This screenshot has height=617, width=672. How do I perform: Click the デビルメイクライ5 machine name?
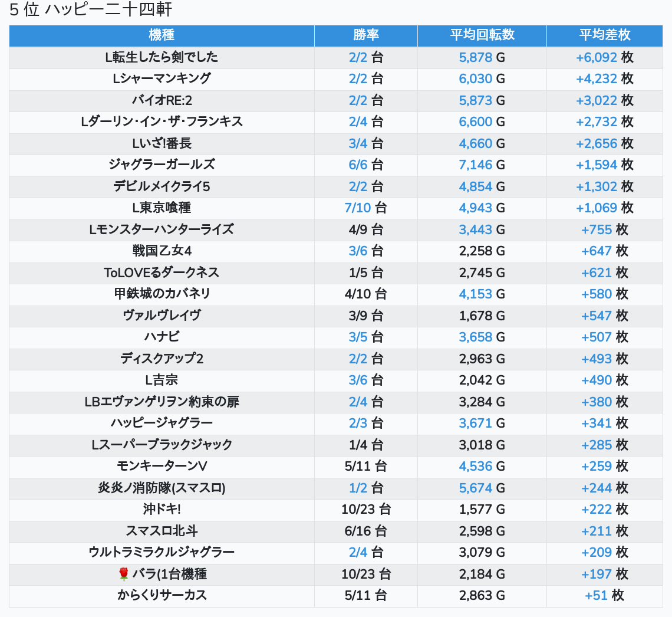click(162, 186)
